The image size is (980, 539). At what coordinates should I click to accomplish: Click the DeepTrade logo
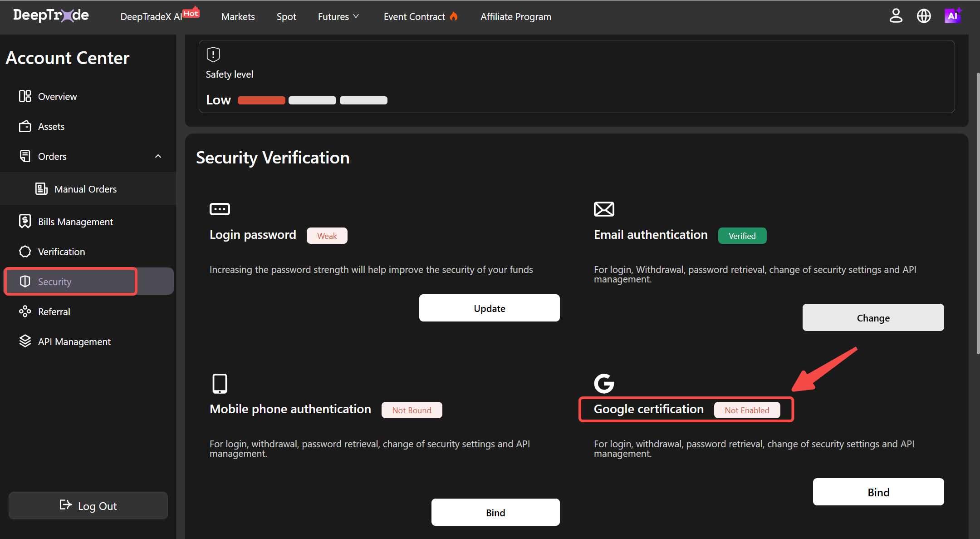click(51, 16)
